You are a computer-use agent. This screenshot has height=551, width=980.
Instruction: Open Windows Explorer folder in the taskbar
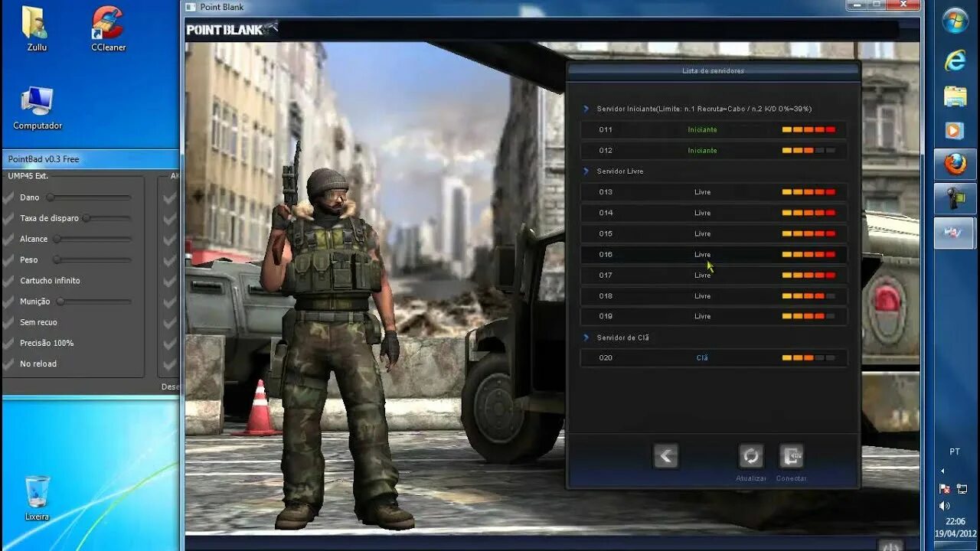pyautogui.click(x=955, y=96)
